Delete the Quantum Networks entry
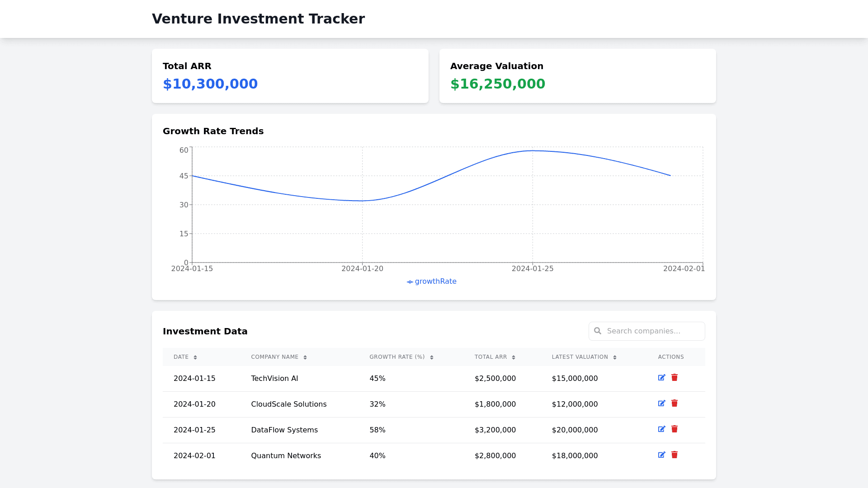Image resolution: width=868 pixels, height=488 pixels. pos(675,455)
